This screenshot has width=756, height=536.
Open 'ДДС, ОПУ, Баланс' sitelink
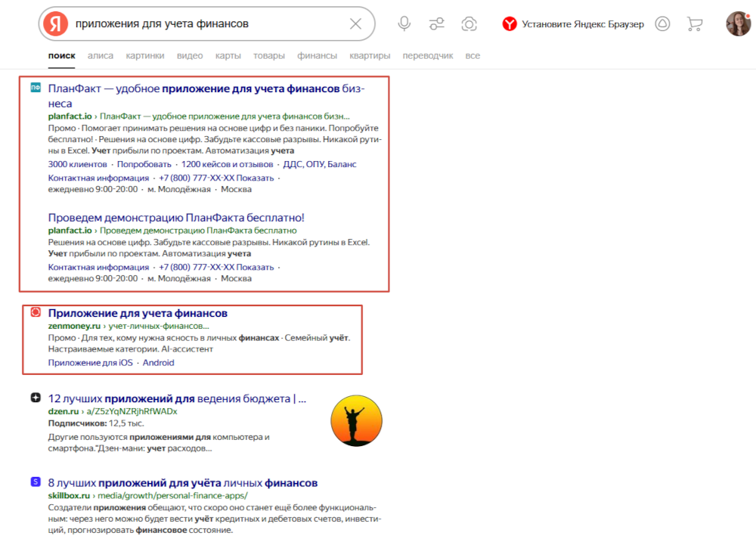click(320, 164)
